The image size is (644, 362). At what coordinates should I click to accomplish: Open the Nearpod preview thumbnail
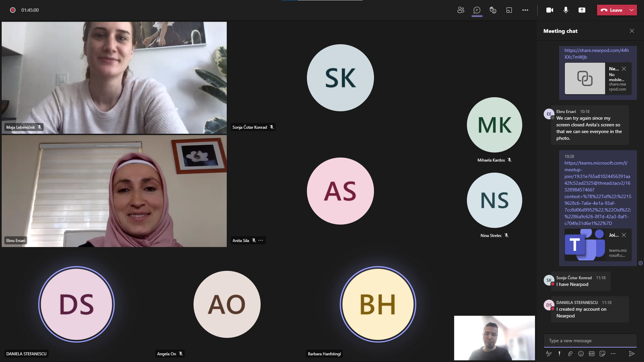click(585, 78)
